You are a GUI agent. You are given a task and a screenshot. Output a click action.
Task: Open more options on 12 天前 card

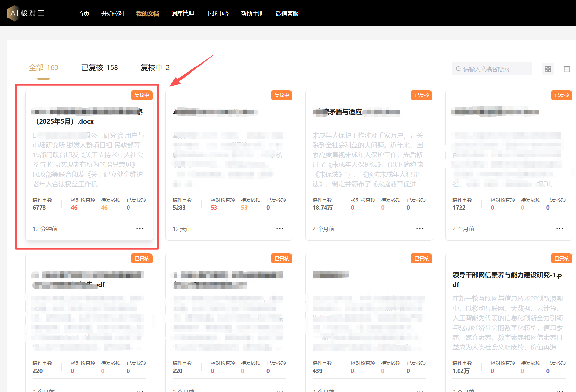coord(280,229)
